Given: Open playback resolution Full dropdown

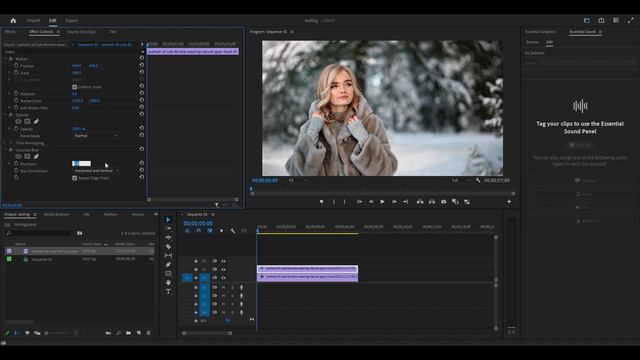Looking at the screenshot, I should (x=460, y=180).
